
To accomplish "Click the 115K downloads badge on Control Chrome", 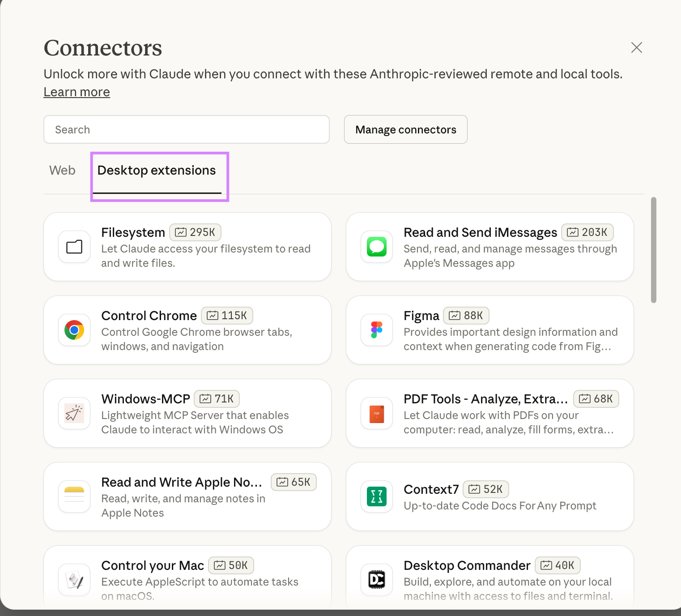I will click(x=227, y=316).
